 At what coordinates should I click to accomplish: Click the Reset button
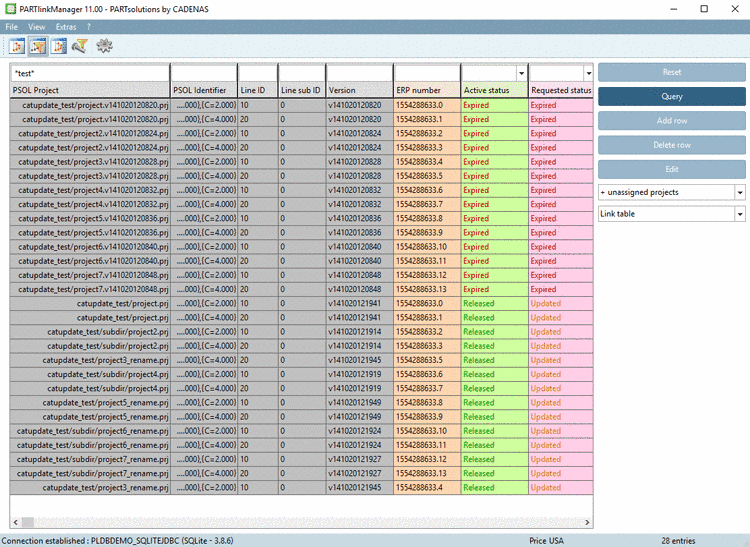[x=671, y=73]
